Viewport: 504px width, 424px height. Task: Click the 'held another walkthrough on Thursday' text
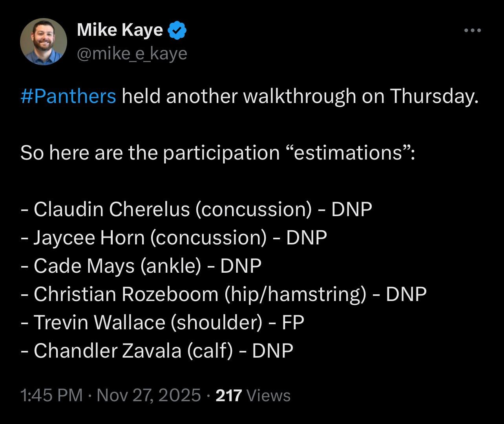tap(300, 96)
